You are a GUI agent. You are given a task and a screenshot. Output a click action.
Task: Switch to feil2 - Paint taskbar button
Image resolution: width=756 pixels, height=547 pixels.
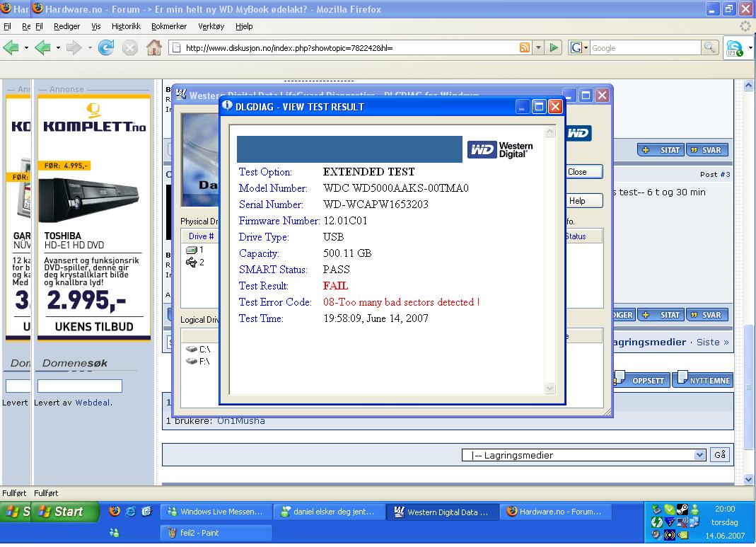(215, 533)
